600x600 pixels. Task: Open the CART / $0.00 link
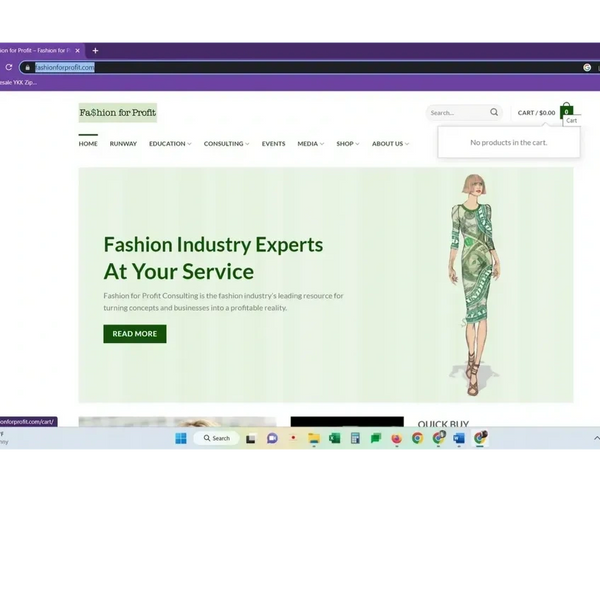[x=536, y=113]
